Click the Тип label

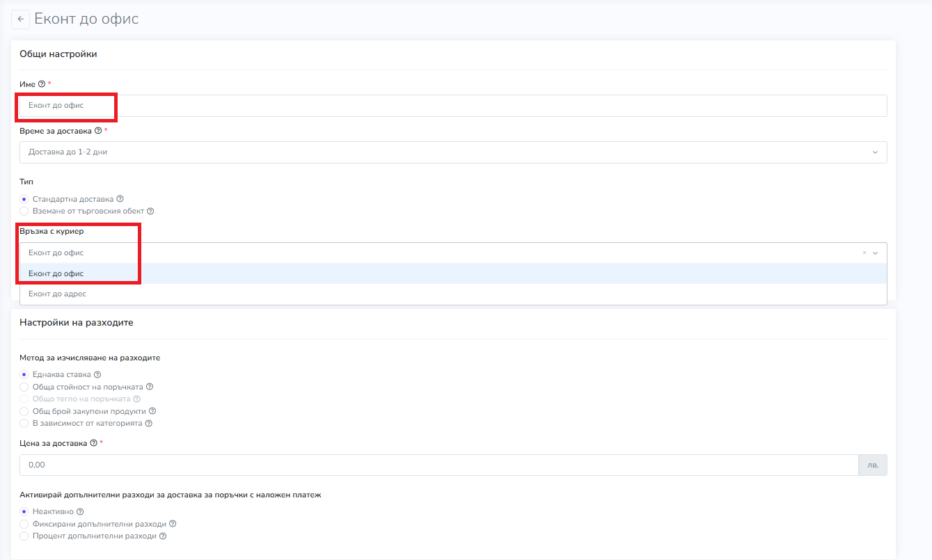click(26, 182)
